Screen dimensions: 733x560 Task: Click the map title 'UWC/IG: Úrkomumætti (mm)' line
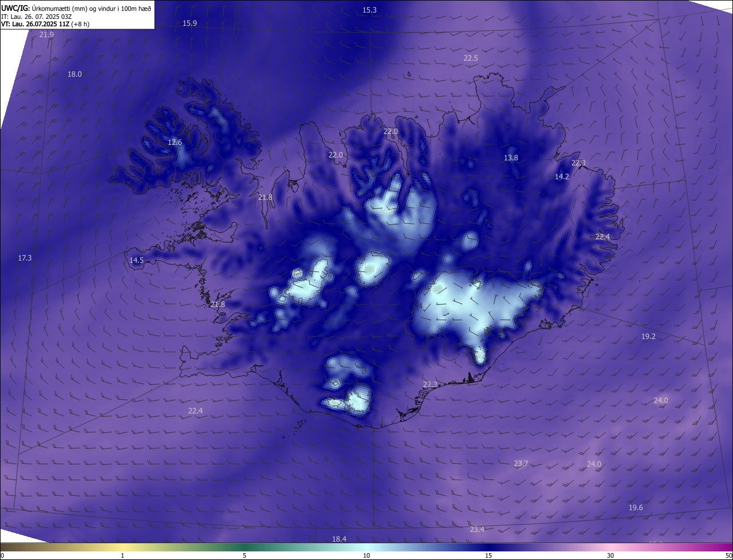coord(76,8)
